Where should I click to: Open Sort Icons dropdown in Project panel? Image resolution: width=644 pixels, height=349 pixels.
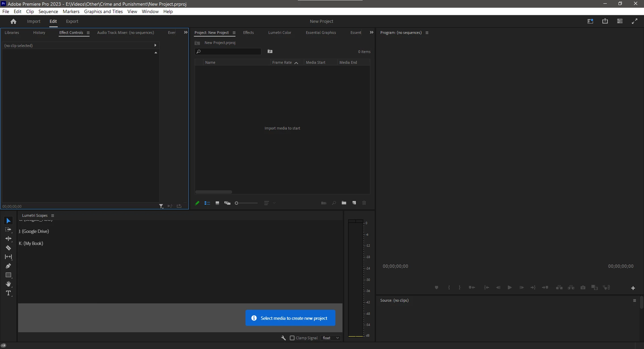(270, 203)
